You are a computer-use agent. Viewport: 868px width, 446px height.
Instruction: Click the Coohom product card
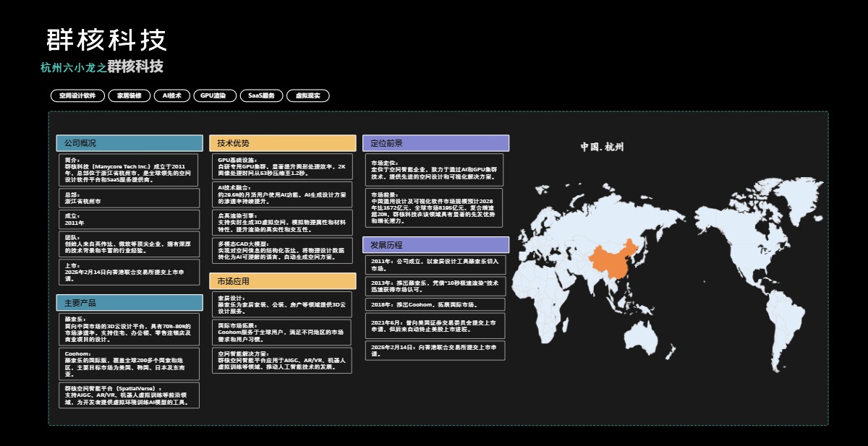tap(129, 364)
